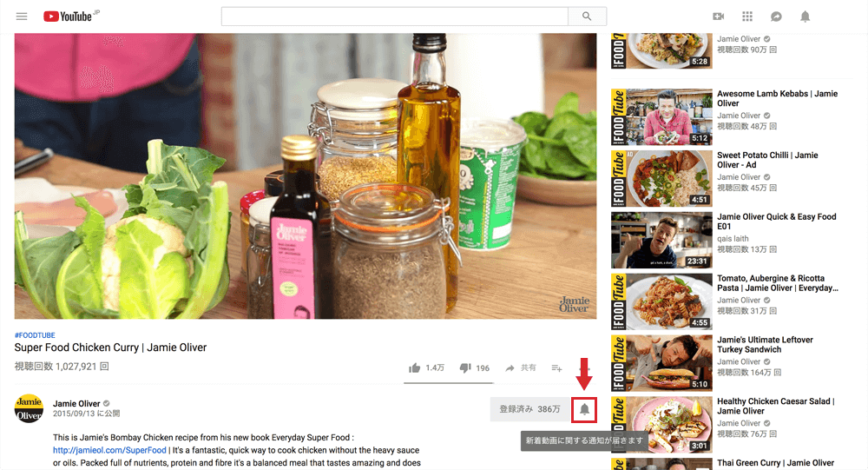Open Sweet Potato Chilli thumbnail
Viewport: 868px width, 470px height.
click(x=661, y=178)
